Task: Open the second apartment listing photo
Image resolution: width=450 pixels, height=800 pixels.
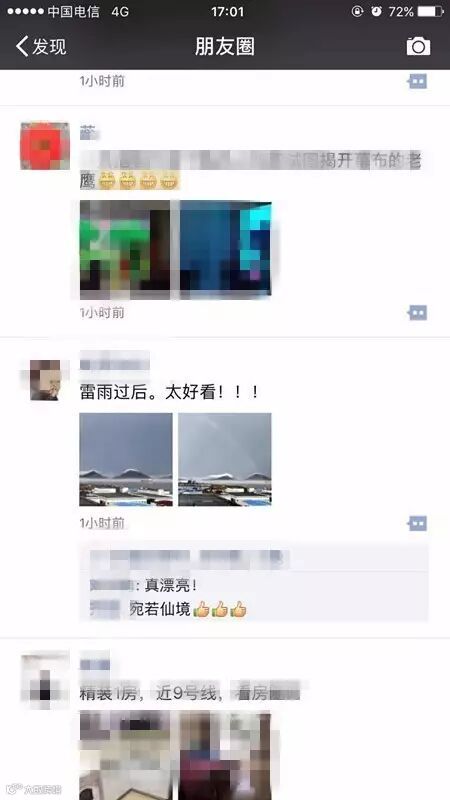Action: pyautogui.click(x=224, y=755)
